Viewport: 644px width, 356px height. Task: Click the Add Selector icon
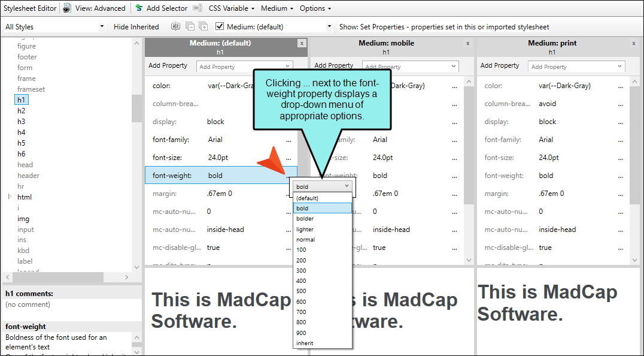pos(139,8)
